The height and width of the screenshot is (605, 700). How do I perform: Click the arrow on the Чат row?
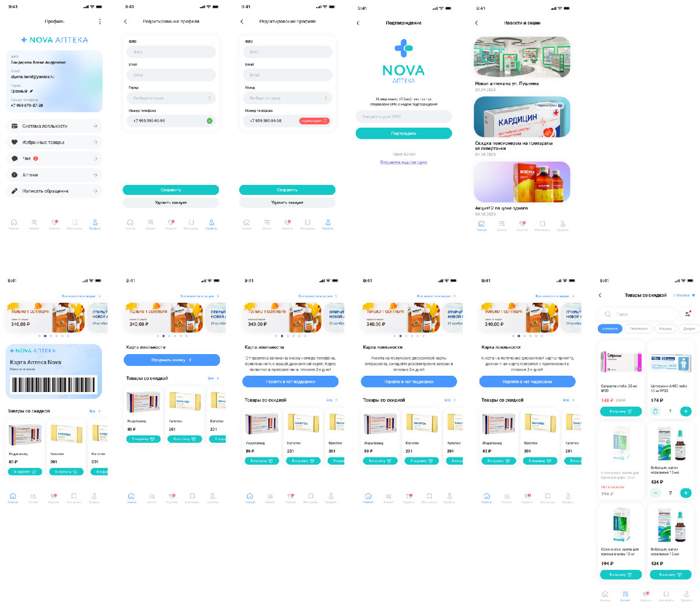pyautogui.click(x=95, y=159)
